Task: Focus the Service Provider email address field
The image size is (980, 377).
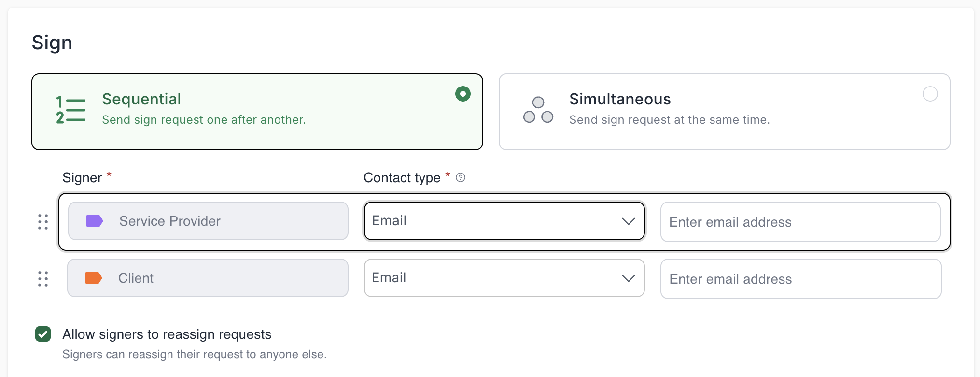Action: (x=800, y=222)
